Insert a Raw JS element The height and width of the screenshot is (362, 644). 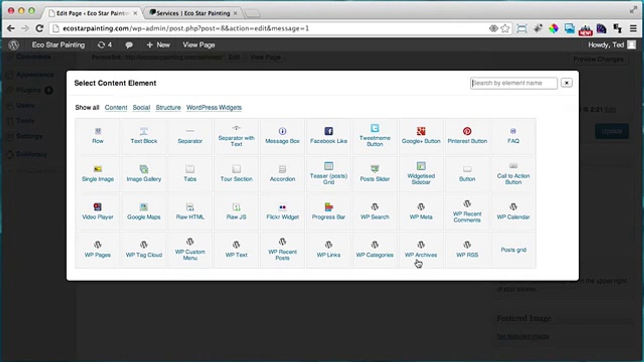point(236,212)
